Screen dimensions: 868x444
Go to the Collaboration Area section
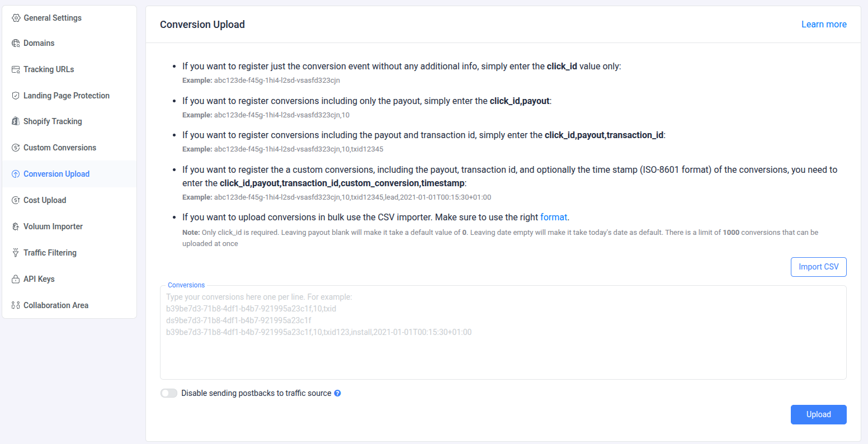tap(56, 305)
